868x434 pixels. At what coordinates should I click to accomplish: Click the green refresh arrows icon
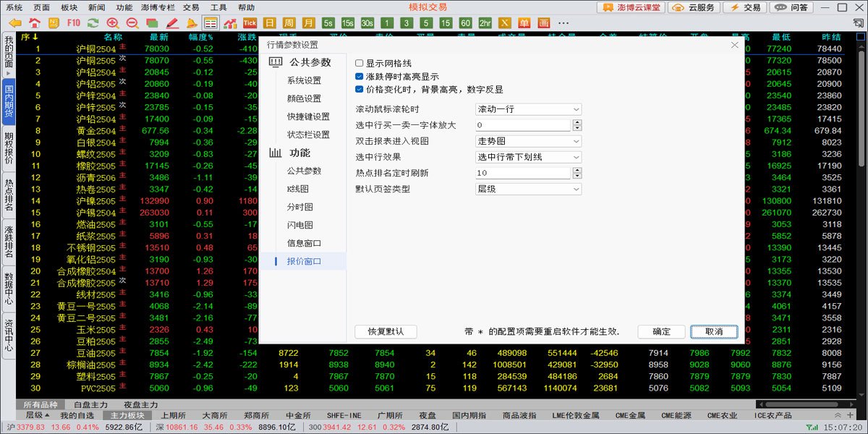(x=93, y=23)
